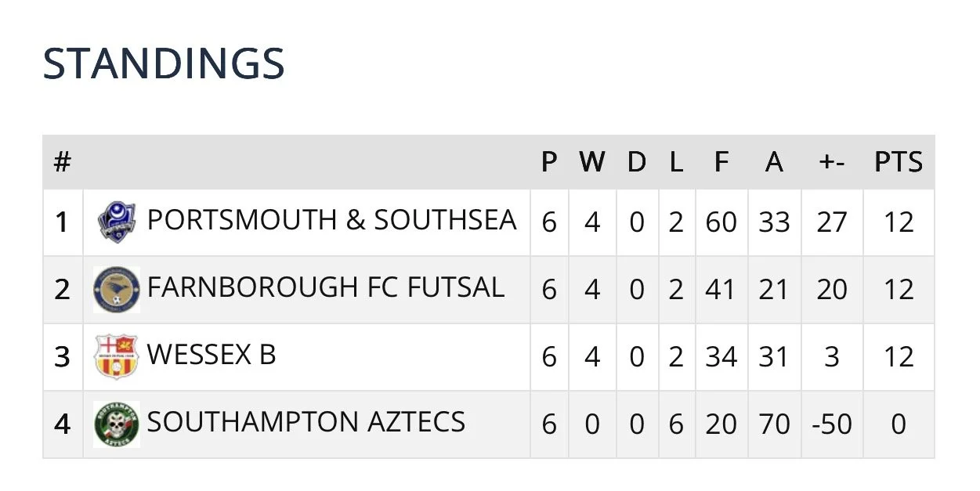
Task: Open the Portsmouth & Southsea team link
Action: 331,221
